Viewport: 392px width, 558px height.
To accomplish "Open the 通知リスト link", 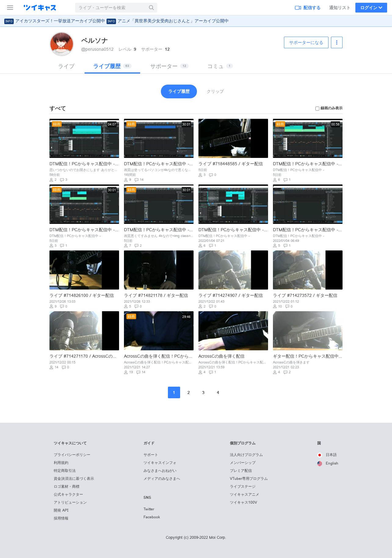I will point(339,8).
